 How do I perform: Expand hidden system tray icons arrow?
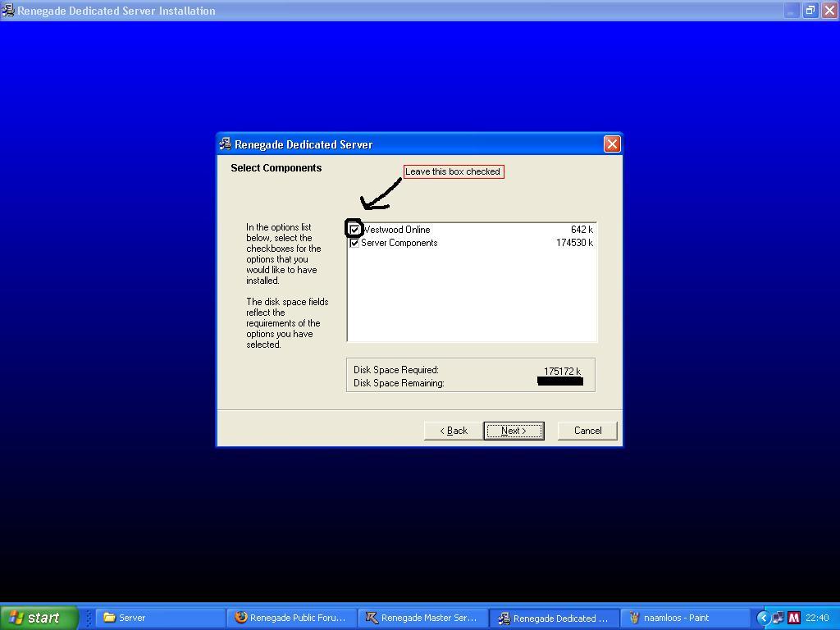click(x=763, y=618)
